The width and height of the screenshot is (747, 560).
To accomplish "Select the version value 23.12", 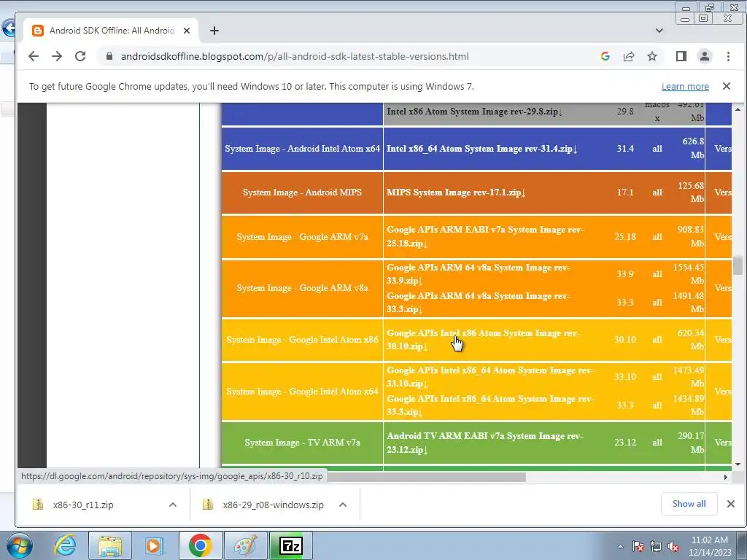I will 625,443.
